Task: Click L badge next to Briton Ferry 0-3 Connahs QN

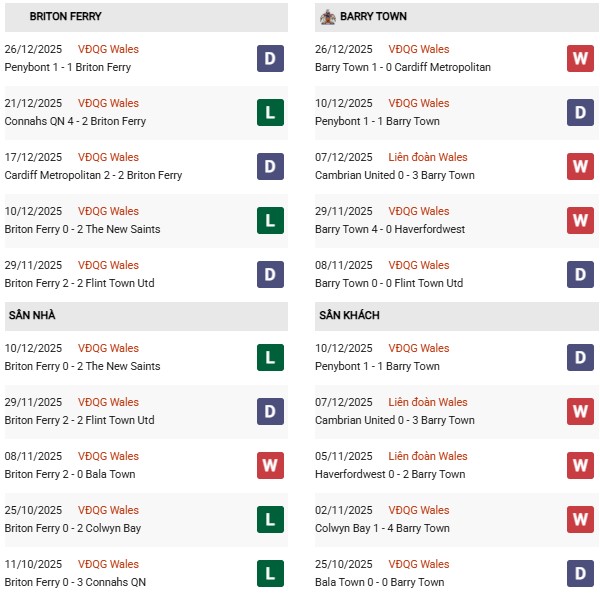Action: (271, 573)
